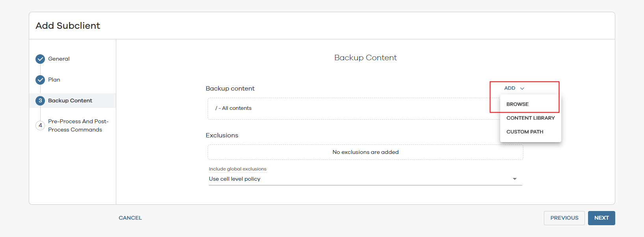The width and height of the screenshot is (644, 237).
Task: Open Pre-Process And Post-Process Commands step
Action: click(78, 126)
